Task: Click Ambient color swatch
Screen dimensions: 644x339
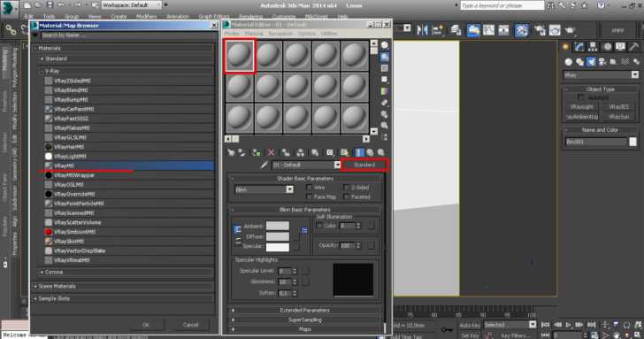Action: [x=278, y=226]
